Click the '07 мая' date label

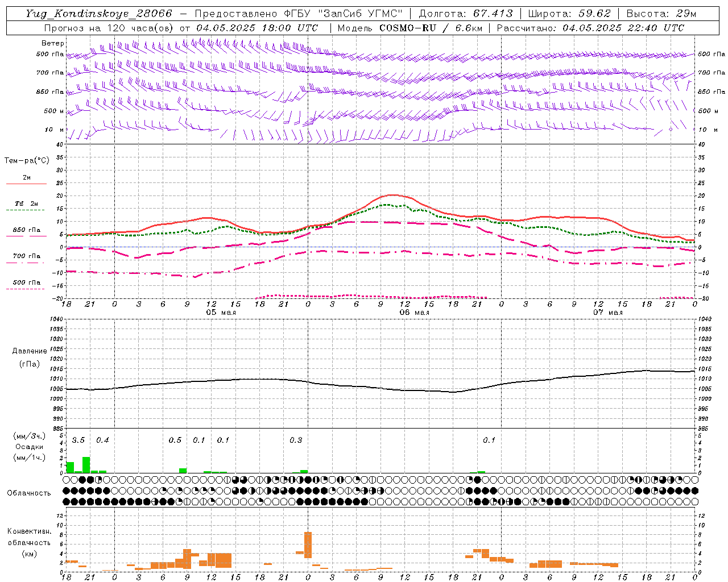point(608,313)
